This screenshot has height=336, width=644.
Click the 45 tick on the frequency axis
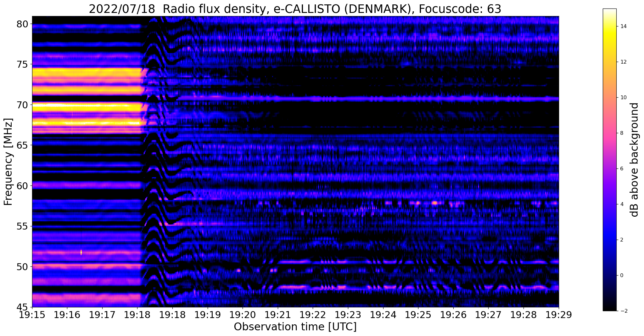pyautogui.click(x=22, y=307)
